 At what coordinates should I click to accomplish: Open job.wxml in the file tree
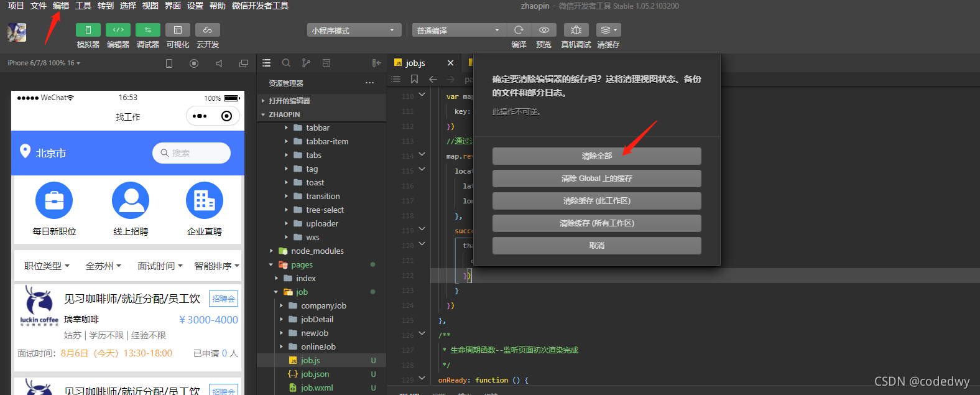321,388
